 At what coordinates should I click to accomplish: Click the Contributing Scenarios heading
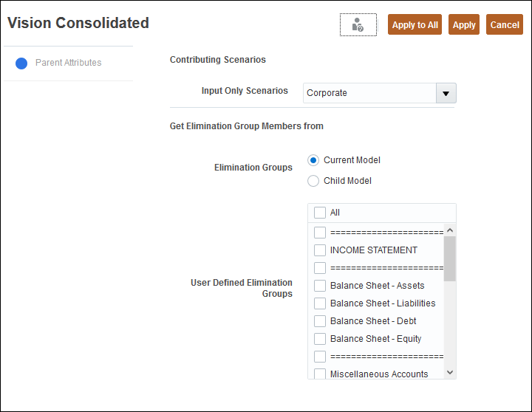(217, 60)
